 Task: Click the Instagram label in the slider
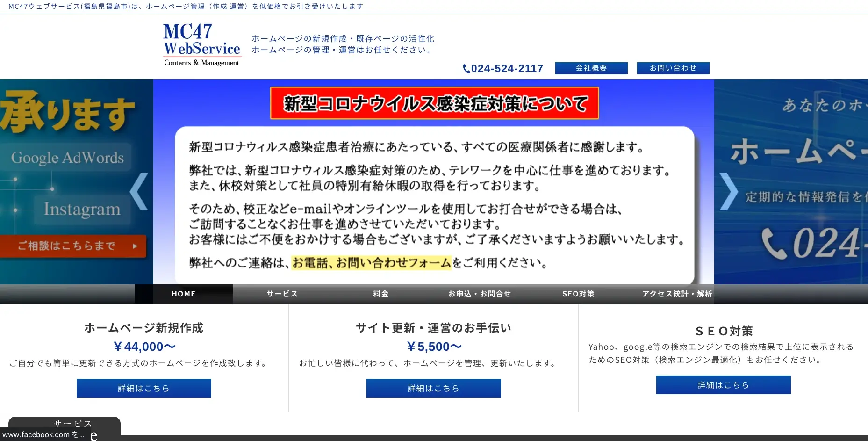tap(82, 209)
